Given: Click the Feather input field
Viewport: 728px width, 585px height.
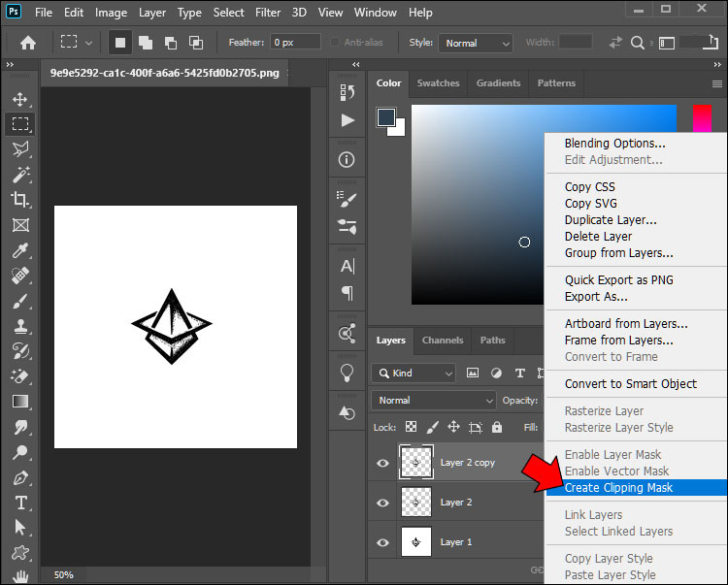Looking at the screenshot, I should coord(295,43).
